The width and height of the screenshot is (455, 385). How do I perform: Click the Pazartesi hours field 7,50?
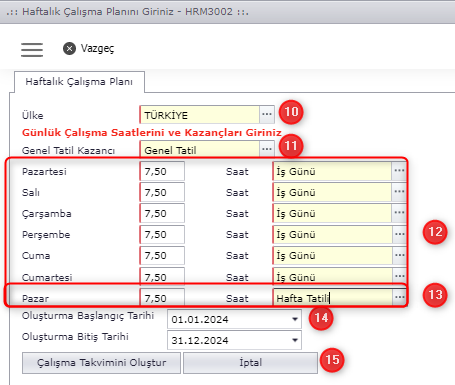[162, 171]
